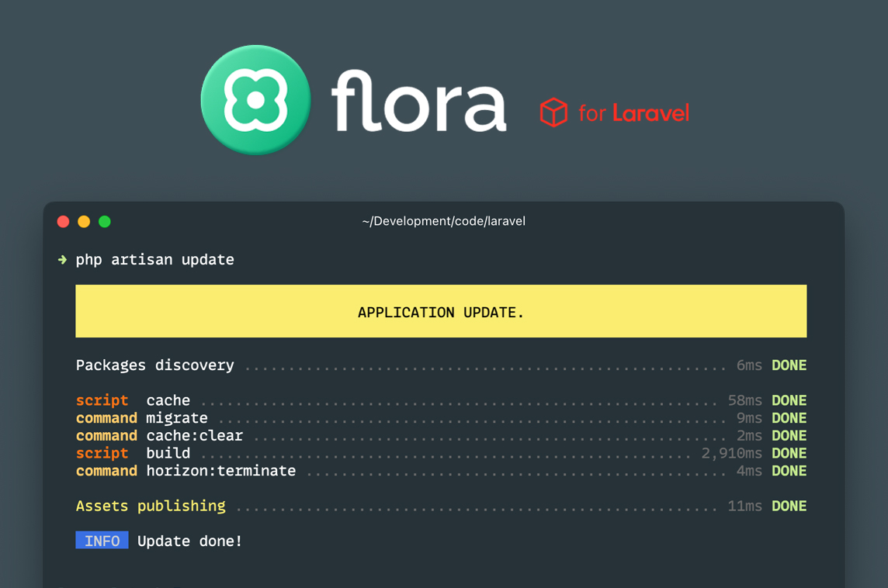
Task: Click the 'script cache' row label
Action: [133, 401]
